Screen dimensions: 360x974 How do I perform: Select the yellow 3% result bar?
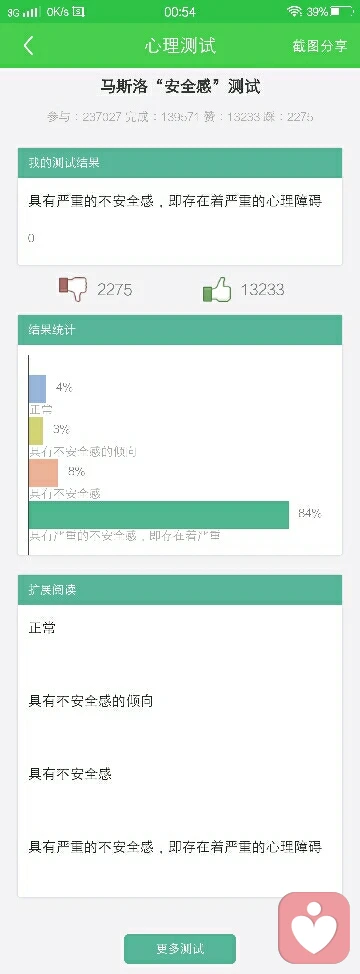pos(36,430)
